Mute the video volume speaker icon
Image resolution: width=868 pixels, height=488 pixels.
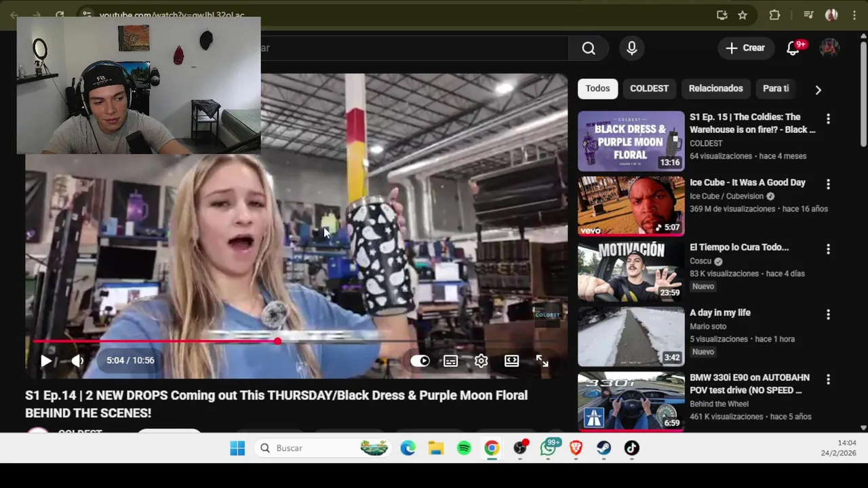coord(77,361)
